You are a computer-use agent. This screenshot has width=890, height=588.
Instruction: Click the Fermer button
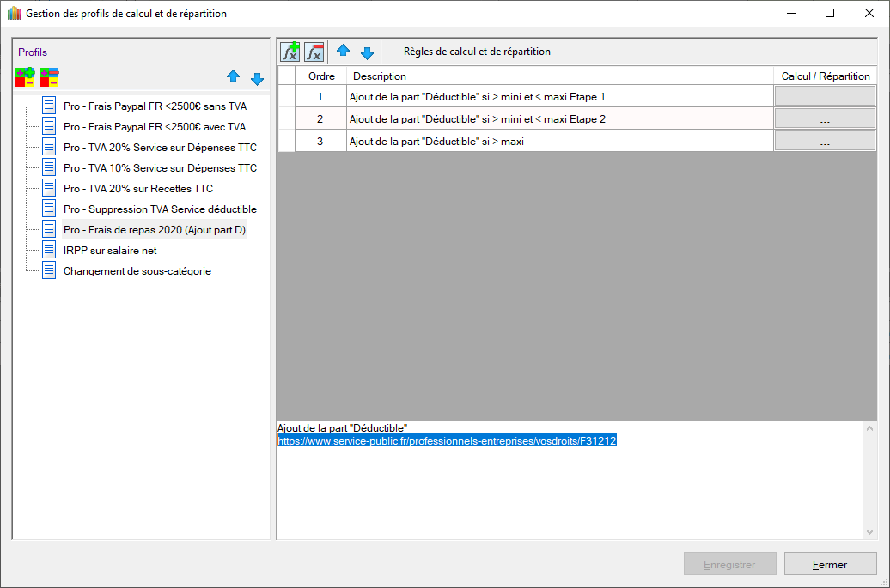coord(830,564)
